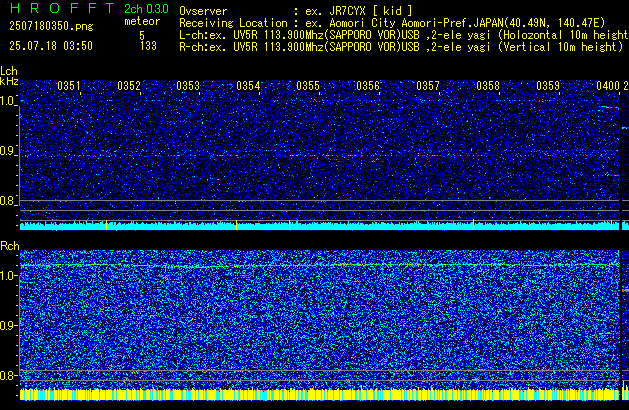Click the kHz unit label
Screen dimensions: 629x410
(x=9, y=81)
